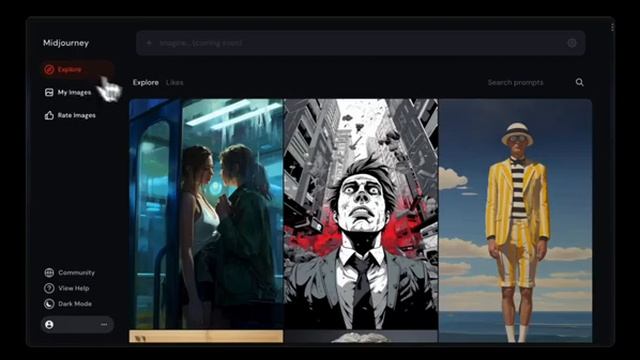Open settings icon in the imagine bar
This screenshot has width=640, height=360.
tap(572, 43)
